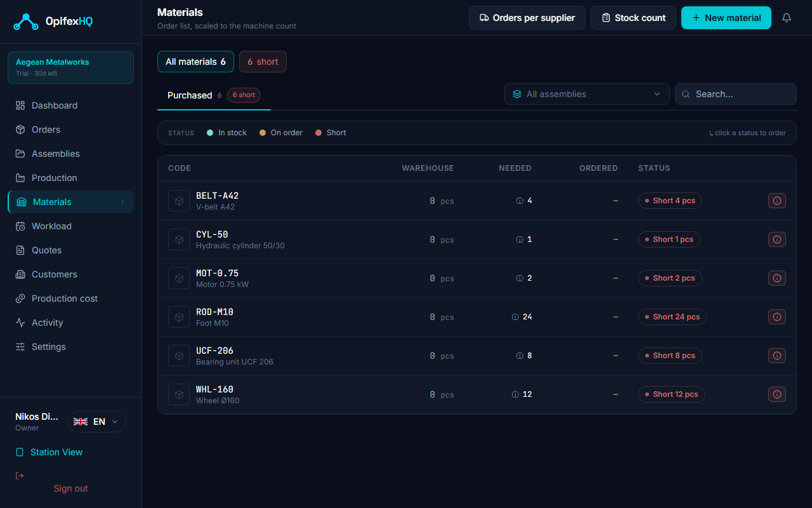Click the ROD-M10 package thumbnail icon
The width and height of the screenshot is (812, 508).
point(179,317)
